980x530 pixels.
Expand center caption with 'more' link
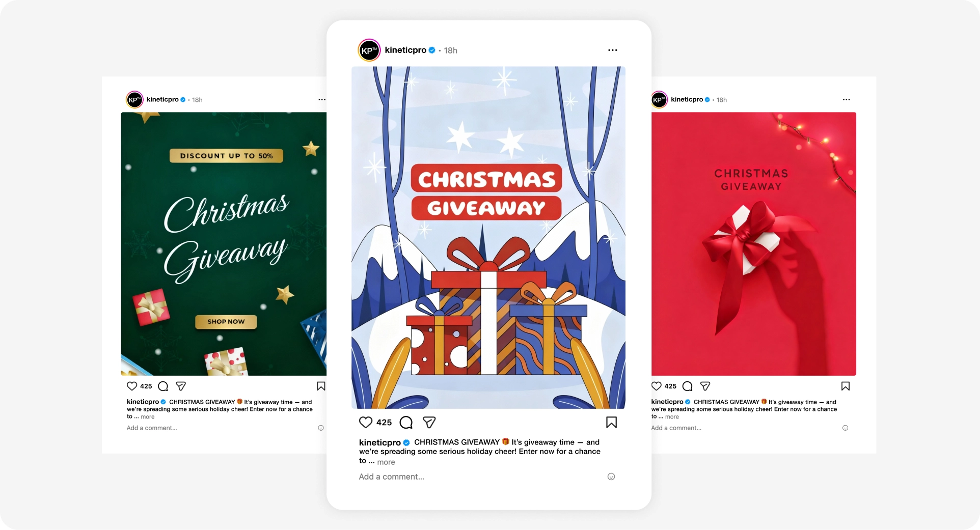coord(386,462)
